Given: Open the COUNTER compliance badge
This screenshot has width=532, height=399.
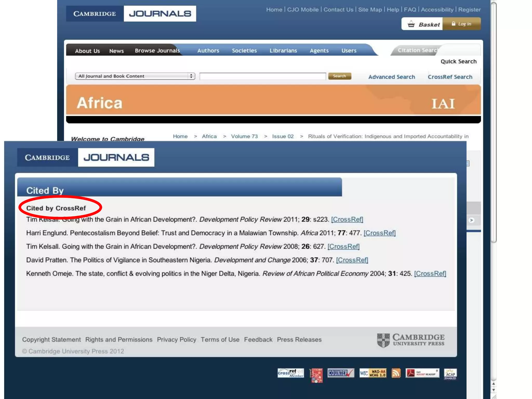Looking at the screenshot, I should pos(341,373).
